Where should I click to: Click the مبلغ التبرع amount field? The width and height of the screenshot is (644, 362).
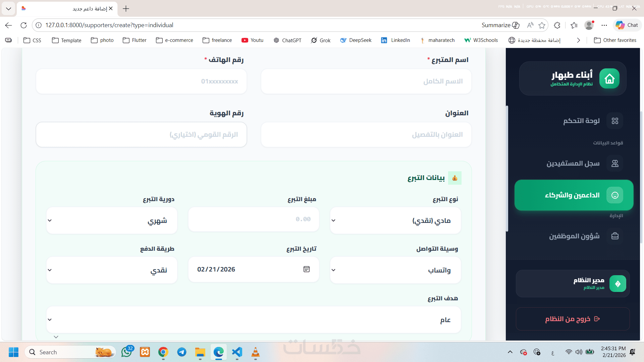pyautogui.click(x=254, y=219)
